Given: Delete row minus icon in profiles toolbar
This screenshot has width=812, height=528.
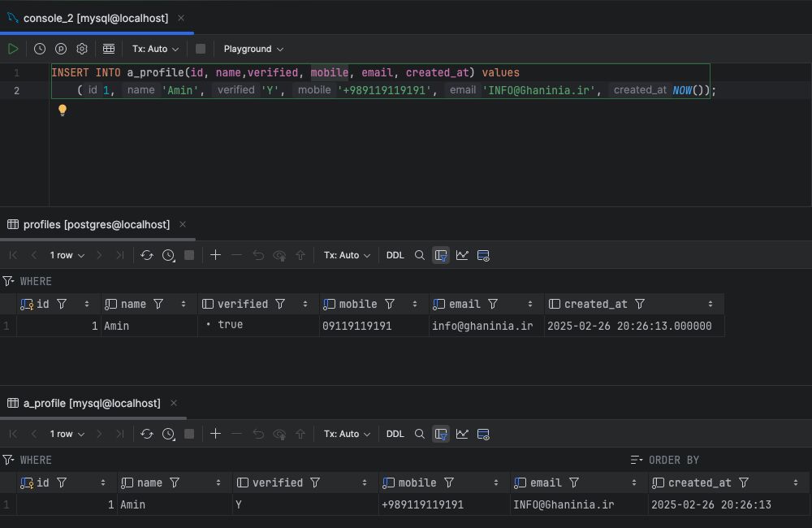Looking at the screenshot, I should pyautogui.click(x=236, y=255).
